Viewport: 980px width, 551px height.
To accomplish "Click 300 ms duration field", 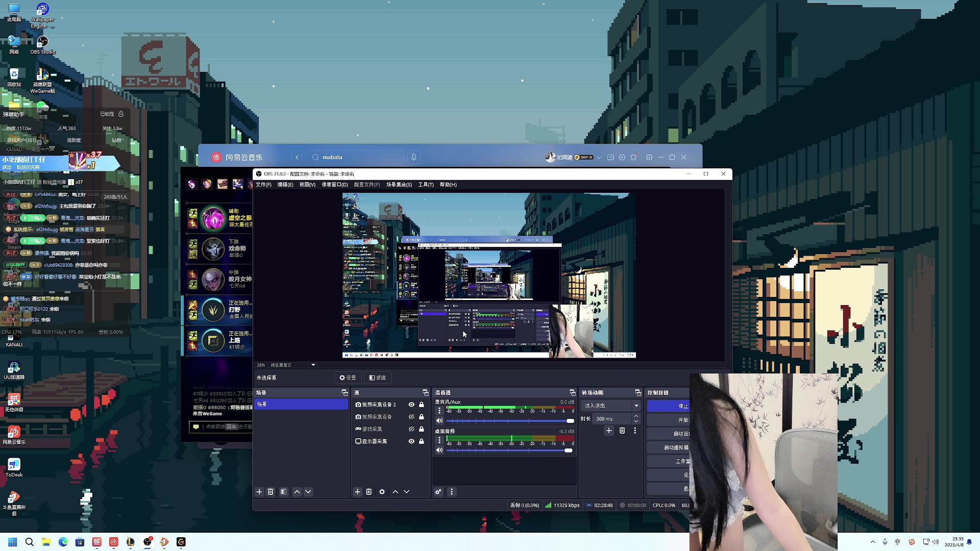I will pyautogui.click(x=612, y=419).
